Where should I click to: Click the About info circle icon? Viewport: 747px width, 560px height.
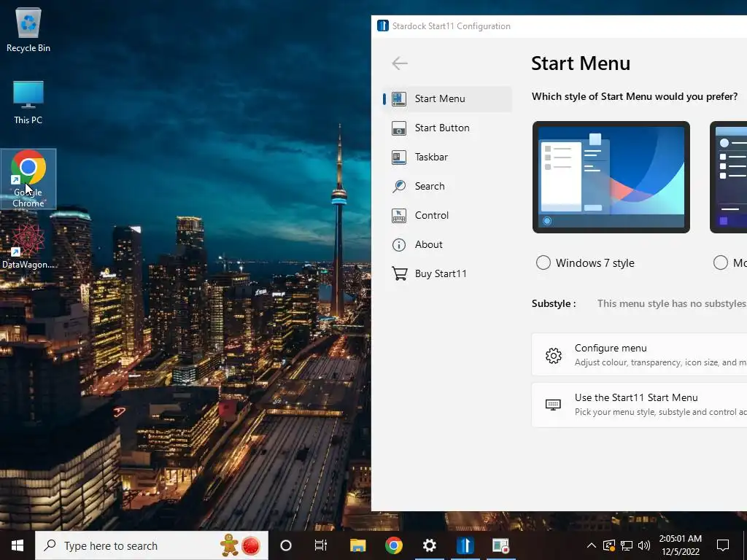(x=399, y=245)
